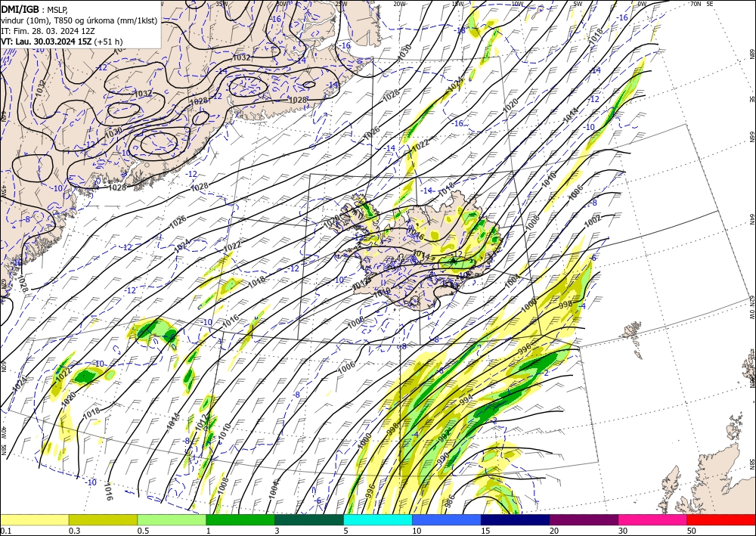
Task: Click the legend value '0.1'
Action: click(x=5, y=531)
